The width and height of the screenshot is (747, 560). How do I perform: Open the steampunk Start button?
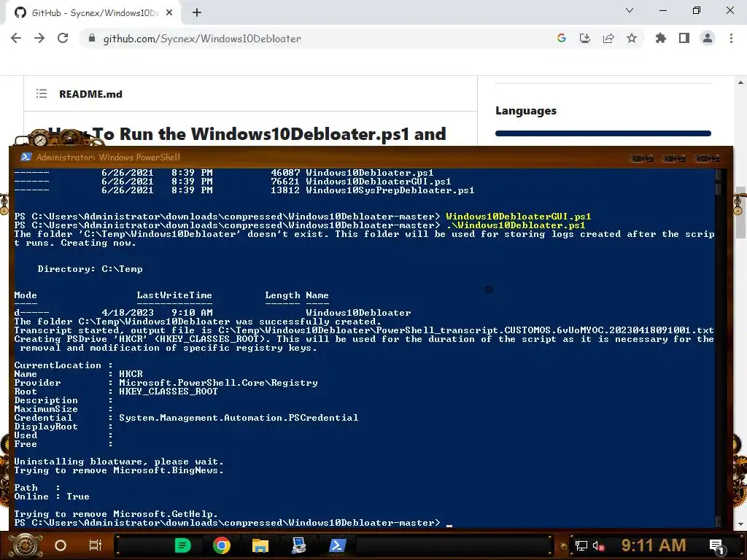[x=26, y=545]
